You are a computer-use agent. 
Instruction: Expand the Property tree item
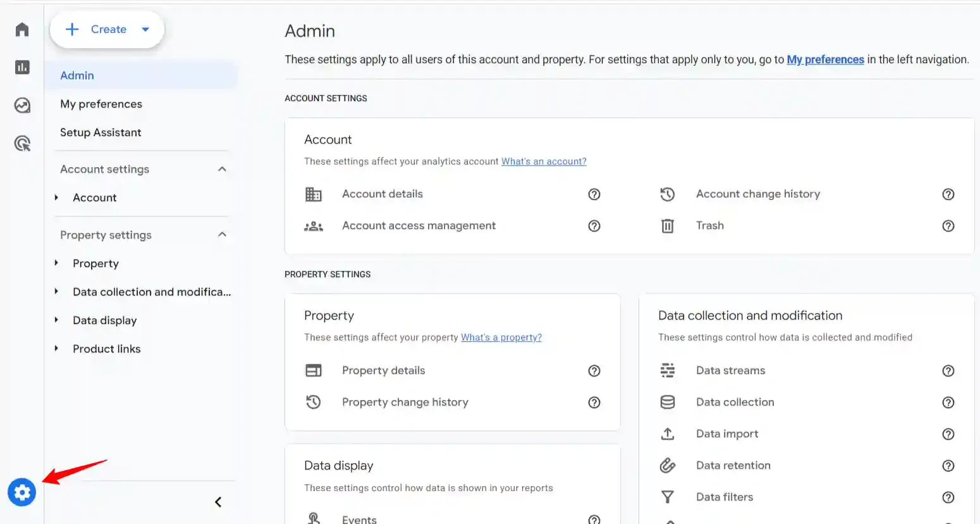click(56, 263)
